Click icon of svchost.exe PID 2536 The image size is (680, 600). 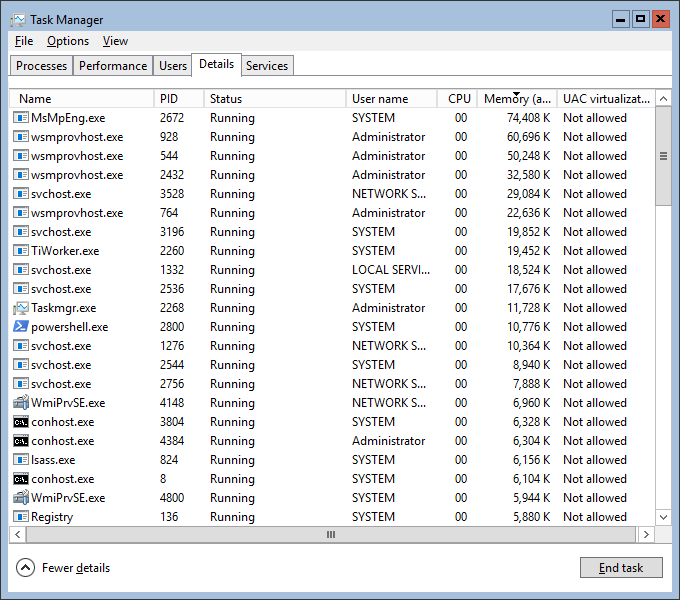[x=20, y=289]
